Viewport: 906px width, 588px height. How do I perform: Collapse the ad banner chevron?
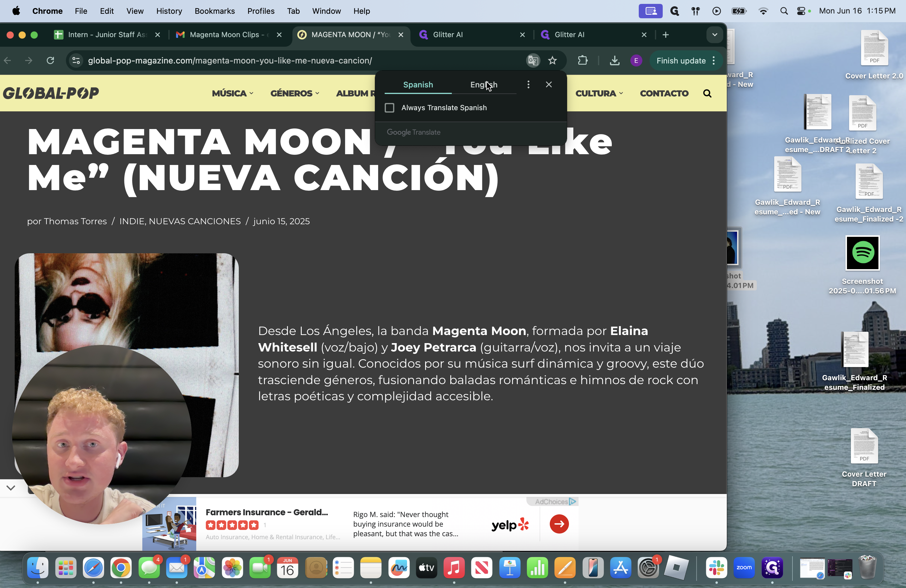11,488
